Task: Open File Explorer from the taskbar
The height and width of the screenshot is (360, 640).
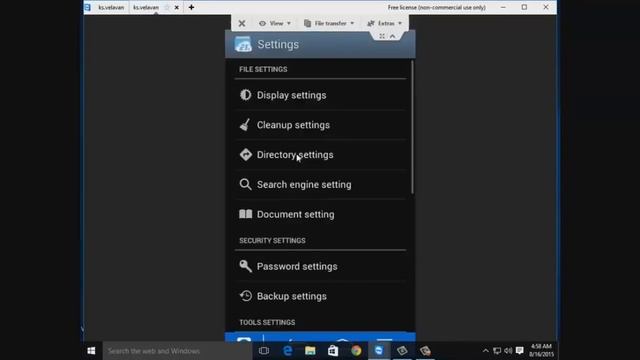Action: [x=310, y=351]
